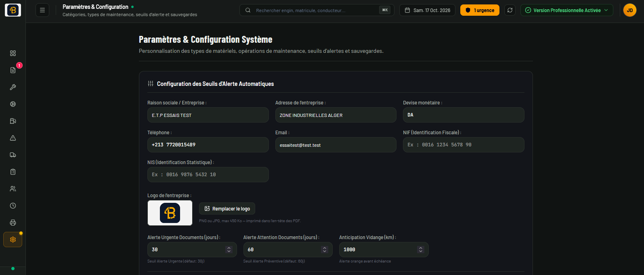The image size is (644, 275).
Task: Click the magnifier icon in the search bar
Action: (248, 10)
